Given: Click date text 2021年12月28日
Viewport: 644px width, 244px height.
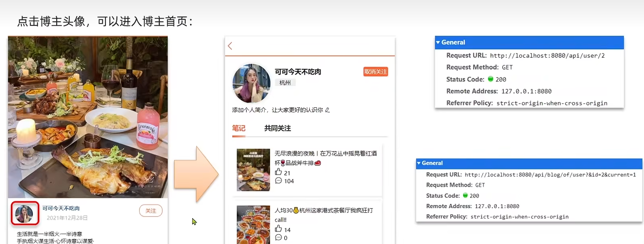Looking at the screenshot, I should pyautogui.click(x=67, y=218).
